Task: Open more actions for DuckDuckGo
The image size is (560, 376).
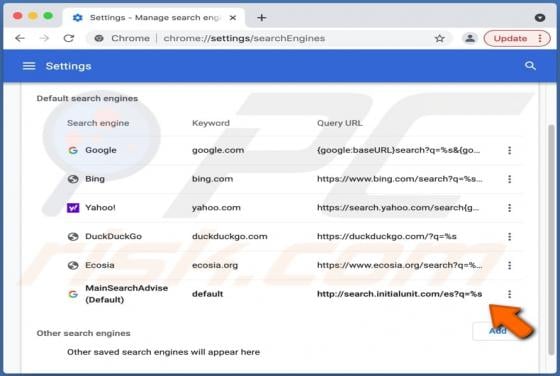Action: tap(510, 236)
